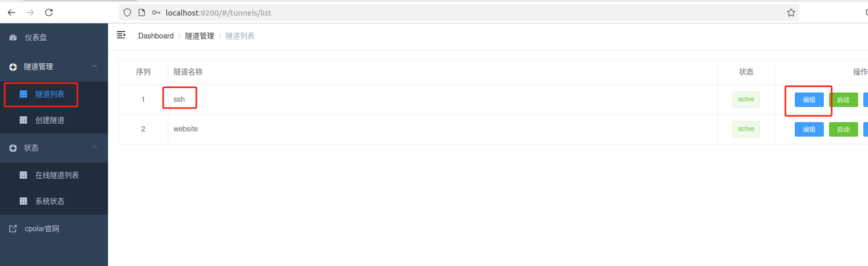Click 编辑 button for website tunnel

(x=809, y=129)
